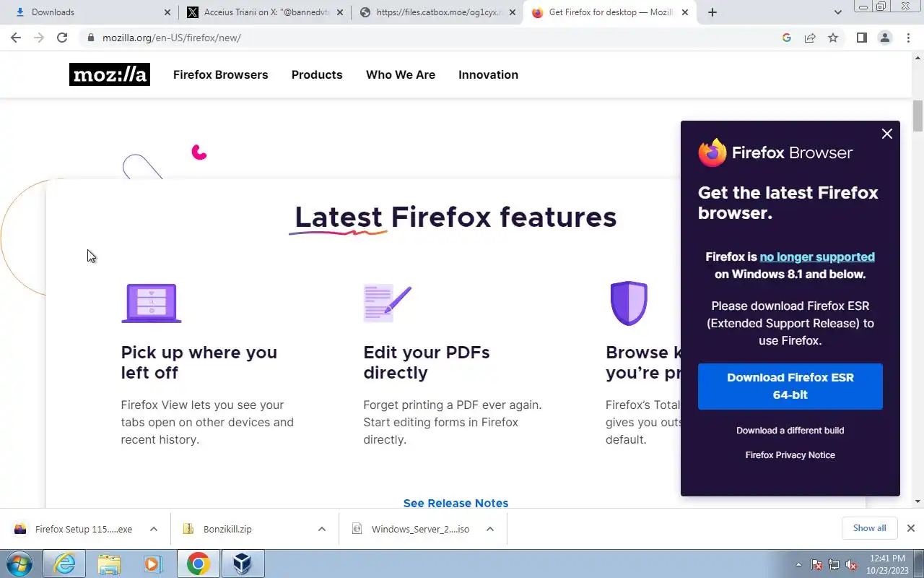Open the tab search dropdown
This screenshot has height=578, width=924.
click(837, 12)
